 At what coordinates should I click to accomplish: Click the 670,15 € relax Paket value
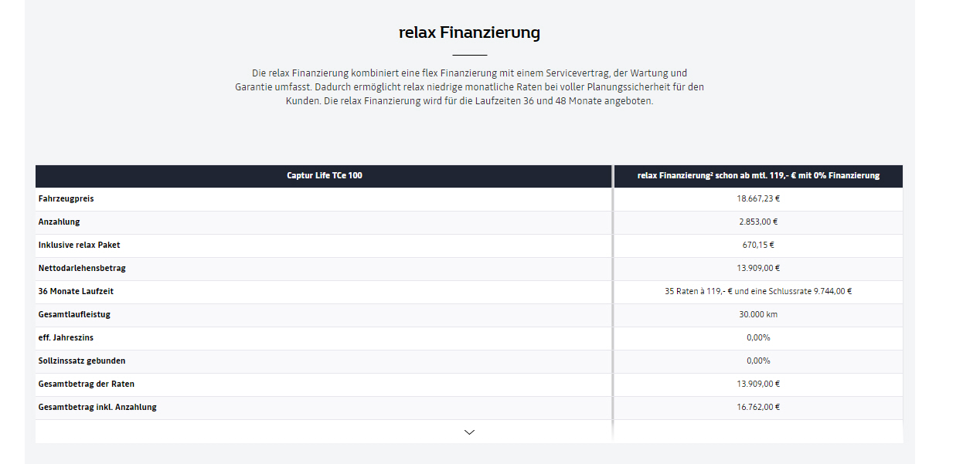pos(758,245)
